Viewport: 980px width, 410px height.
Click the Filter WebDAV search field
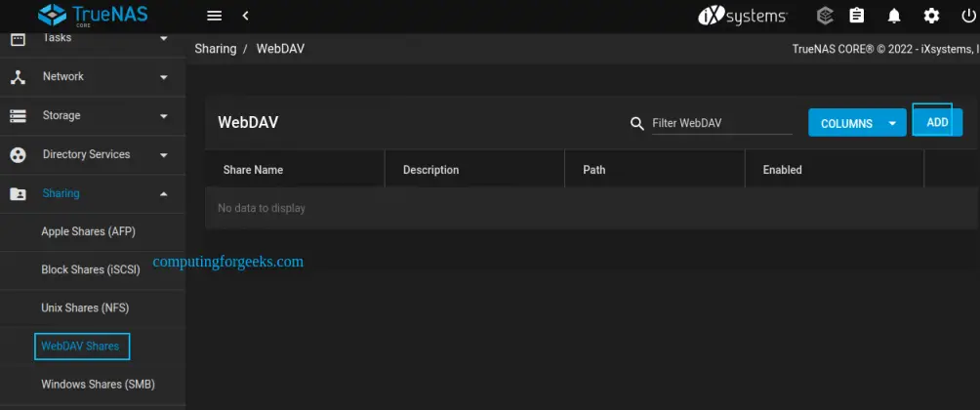click(x=720, y=123)
